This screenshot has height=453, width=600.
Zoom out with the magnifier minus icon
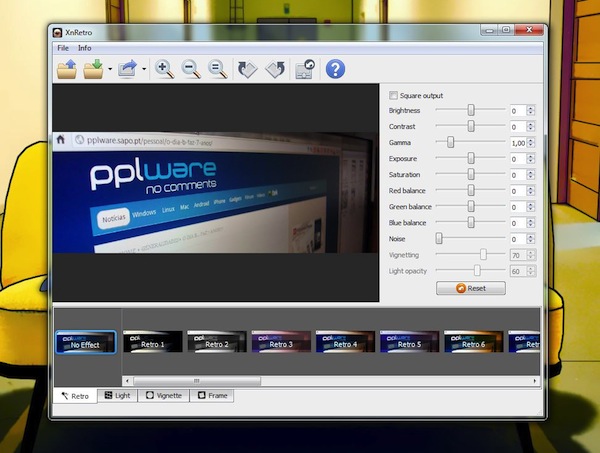[x=191, y=69]
